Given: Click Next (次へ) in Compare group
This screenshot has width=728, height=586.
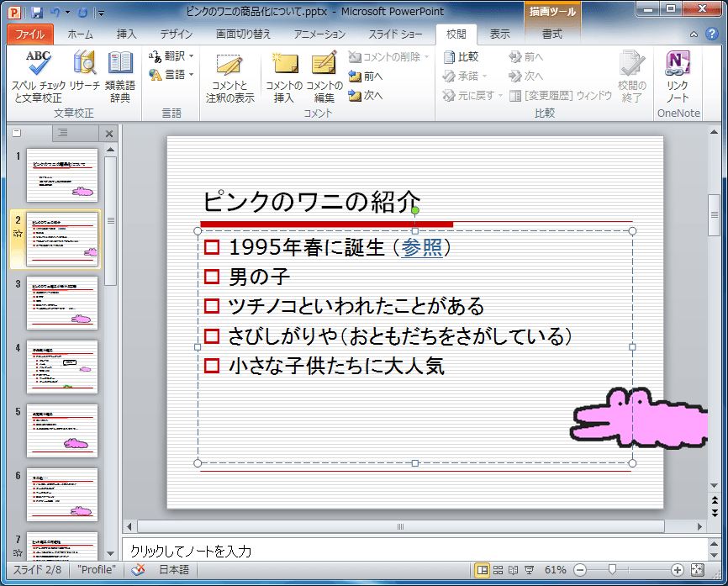Looking at the screenshot, I should 525,77.
